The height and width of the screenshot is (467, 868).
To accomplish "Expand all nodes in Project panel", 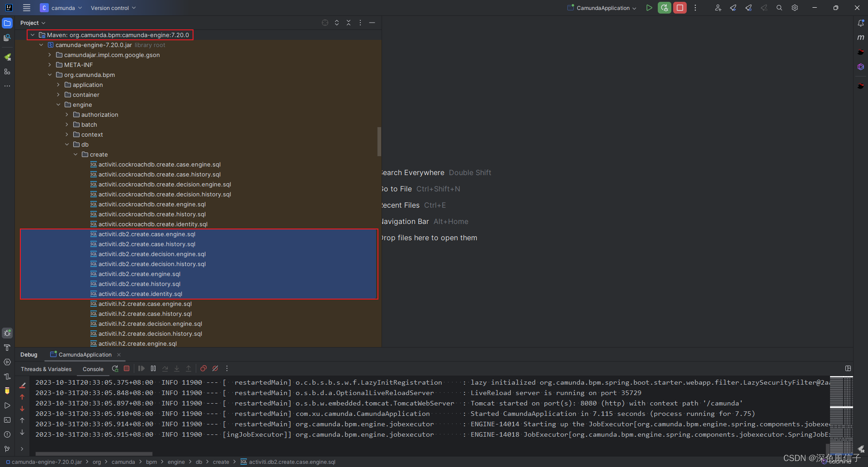I will click(337, 23).
